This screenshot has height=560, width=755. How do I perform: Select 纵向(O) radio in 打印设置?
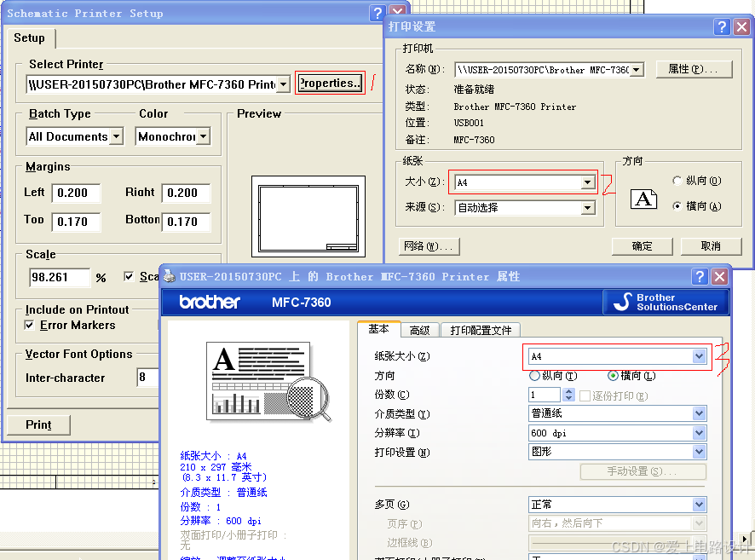677,181
